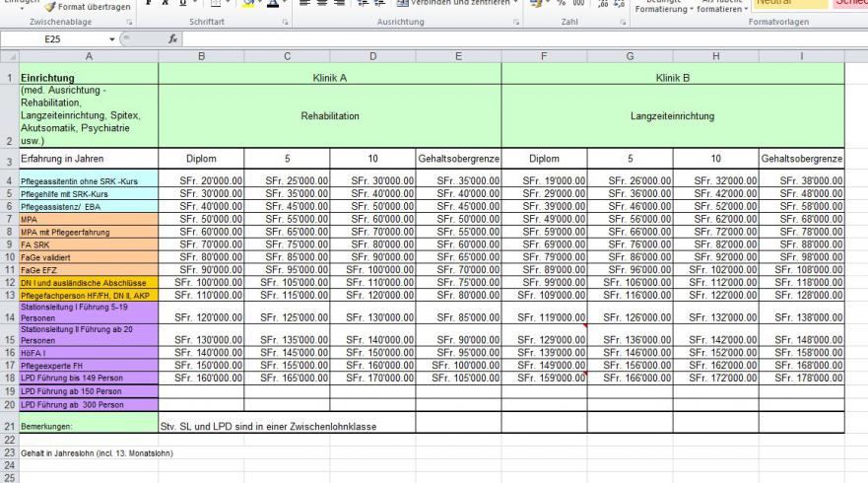Viewport: 868px width, 483px height.
Task: Select row 14 header
Action: pyautogui.click(x=10, y=312)
